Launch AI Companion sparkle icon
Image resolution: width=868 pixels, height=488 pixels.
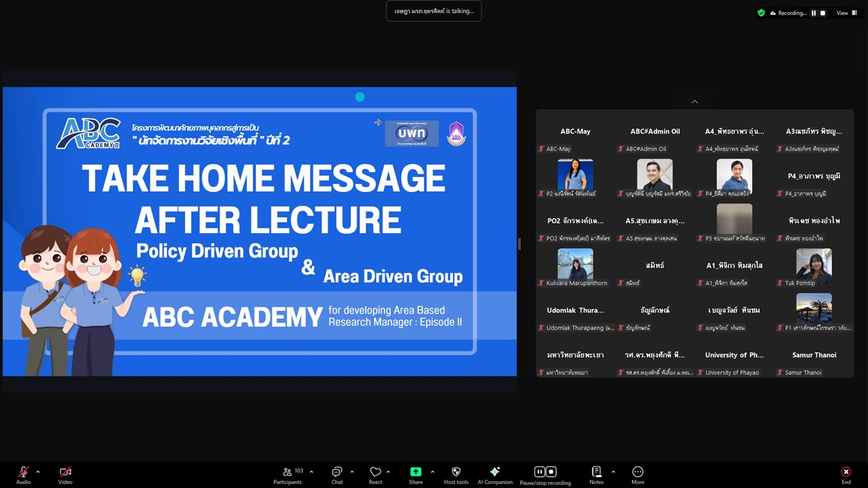coord(495,472)
